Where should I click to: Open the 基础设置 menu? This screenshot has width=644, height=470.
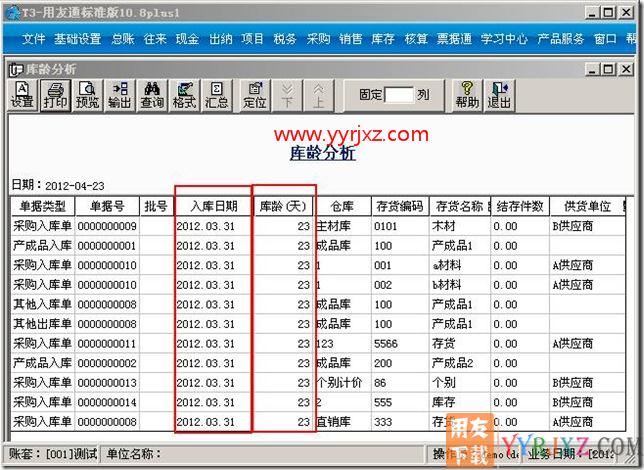tap(78, 39)
